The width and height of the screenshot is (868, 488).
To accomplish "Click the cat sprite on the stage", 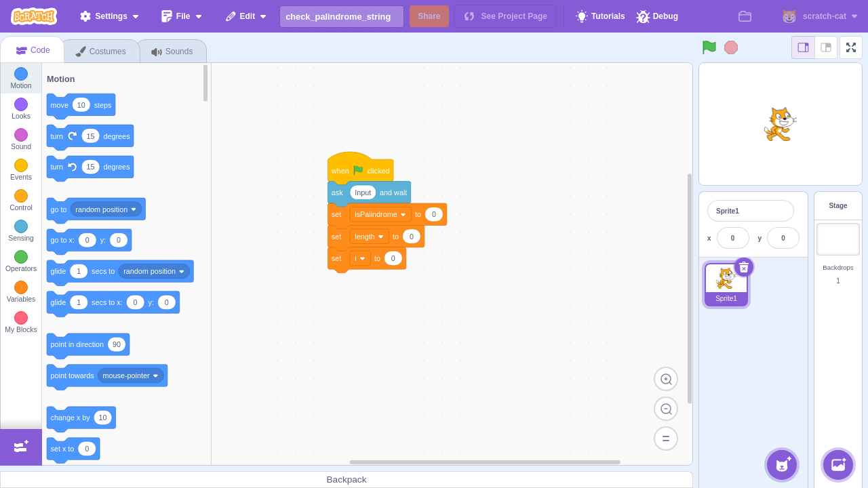I will [780, 124].
